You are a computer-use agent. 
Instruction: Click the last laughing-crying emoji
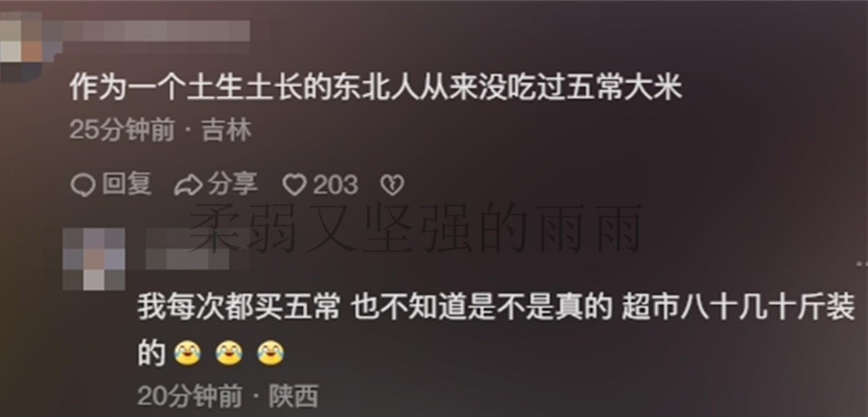click(271, 353)
